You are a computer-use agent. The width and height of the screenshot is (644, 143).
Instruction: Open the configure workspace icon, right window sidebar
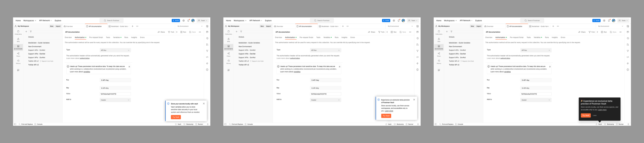click(x=439, y=70)
